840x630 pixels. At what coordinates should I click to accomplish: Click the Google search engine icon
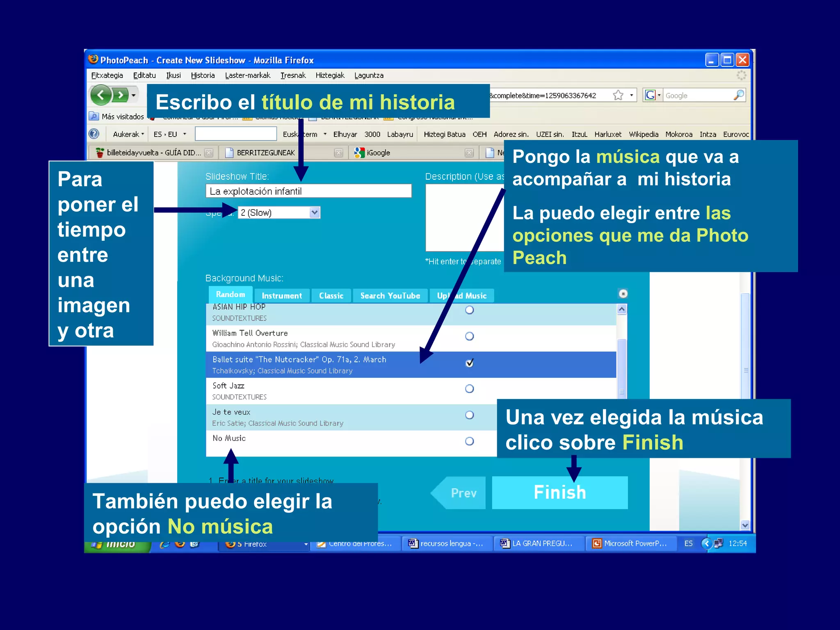tap(650, 95)
